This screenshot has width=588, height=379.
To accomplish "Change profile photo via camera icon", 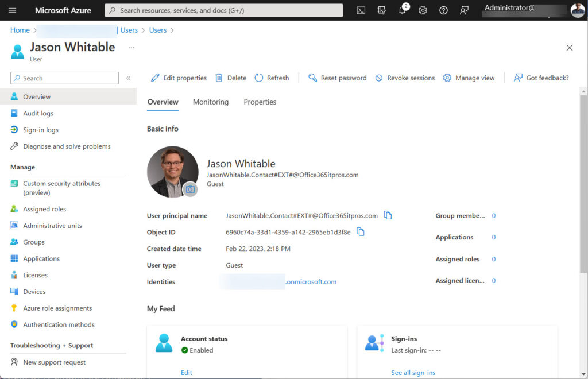I will 190,189.
